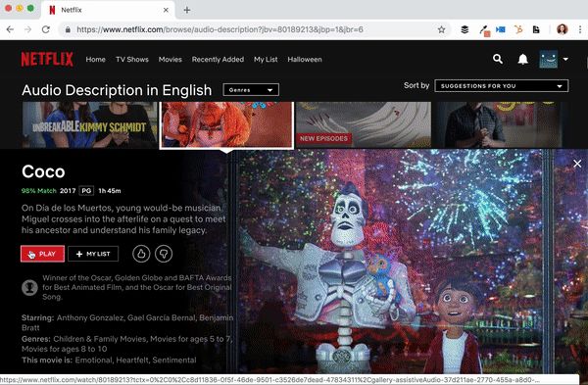The height and width of the screenshot is (385, 588).
Task: Click the blue MX extension icon
Action: pyautogui.click(x=500, y=29)
